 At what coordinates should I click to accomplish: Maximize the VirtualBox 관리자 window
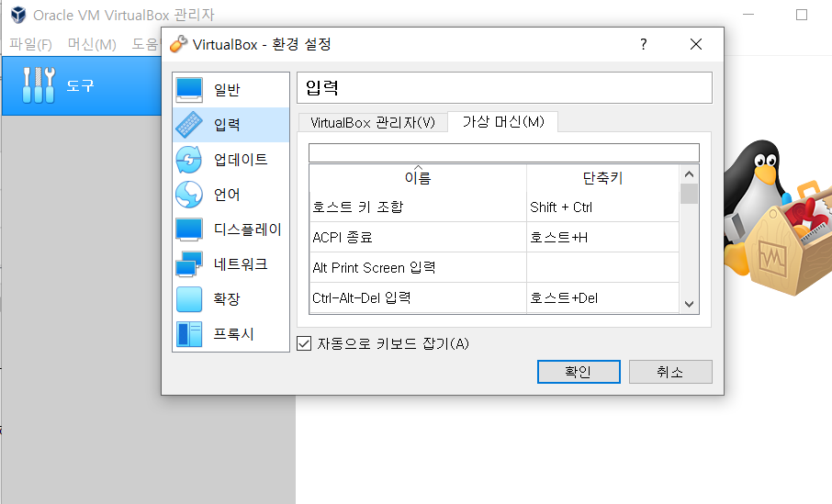click(x=801, y=15)
